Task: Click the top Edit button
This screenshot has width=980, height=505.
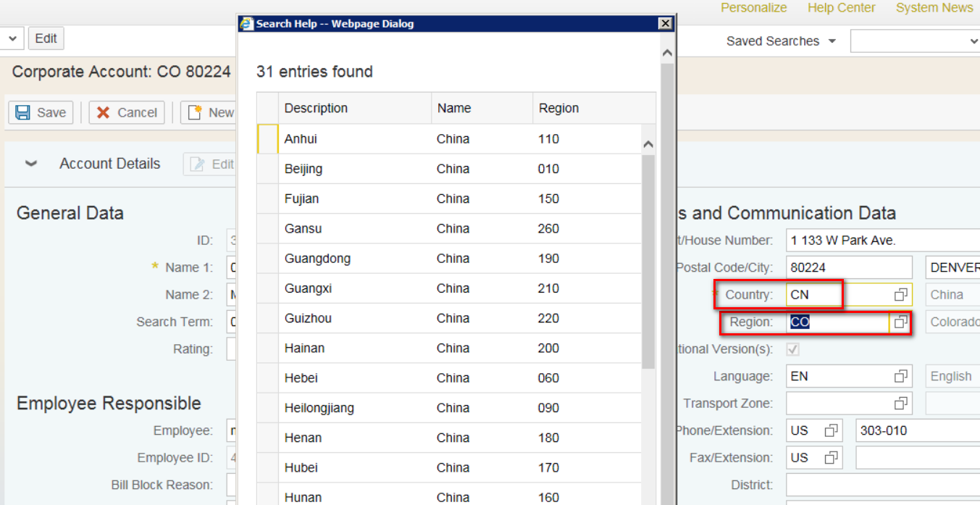Action: [x=46, y=38]
